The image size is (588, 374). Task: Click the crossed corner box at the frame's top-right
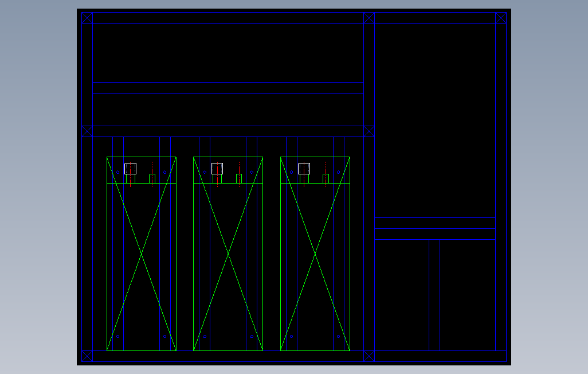click(x=501, y=18)
